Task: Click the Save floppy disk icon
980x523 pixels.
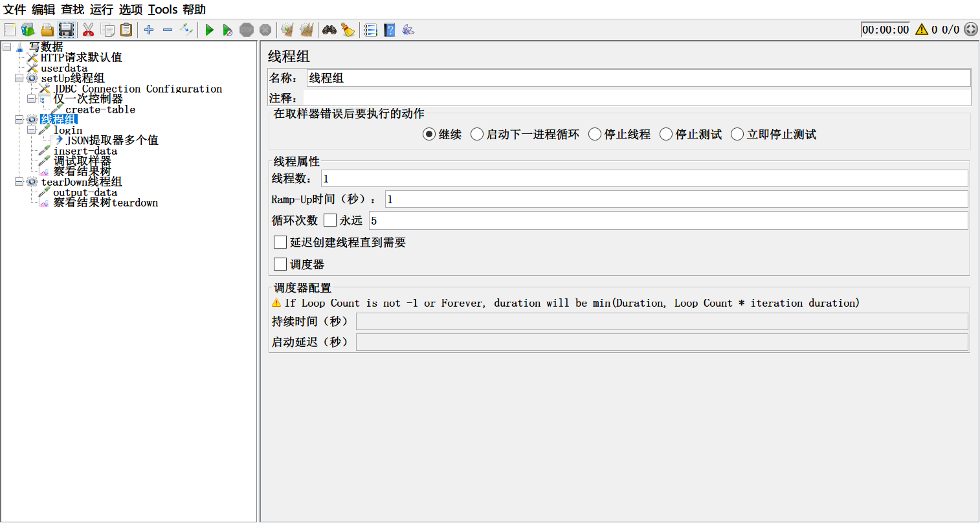Action: (66, 30)
